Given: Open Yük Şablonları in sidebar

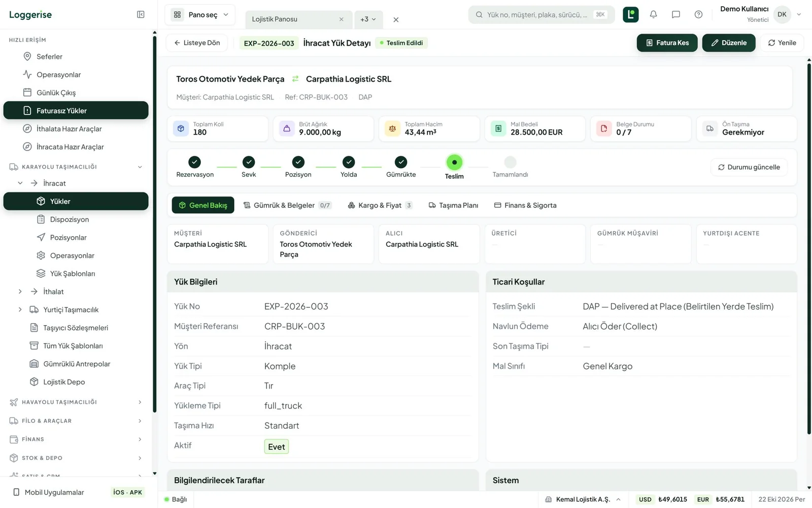Looking at the screenshot, I should [76, 273].
